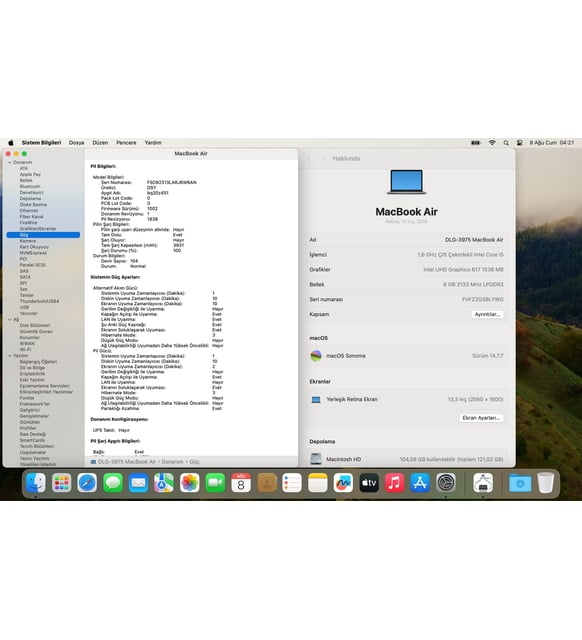The width and height of the screenshot is (582, 640).
Task: Launch Apple TV from the Dock
Action: [x=369, y=483]
